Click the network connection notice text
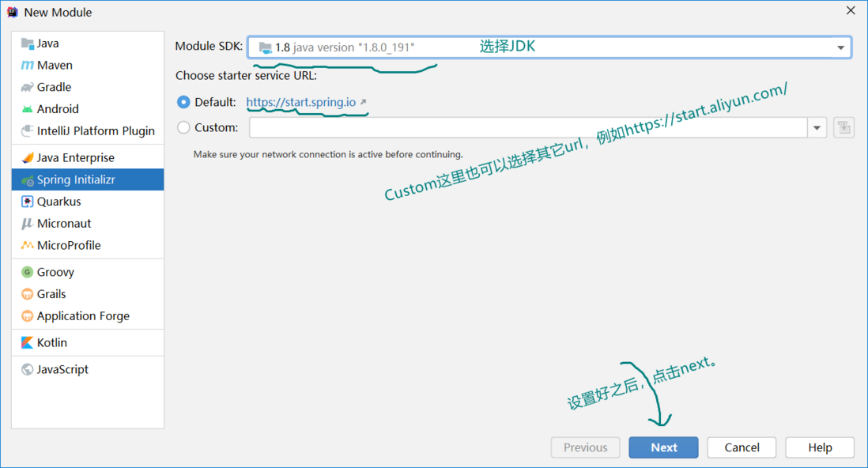 (328, 154)
